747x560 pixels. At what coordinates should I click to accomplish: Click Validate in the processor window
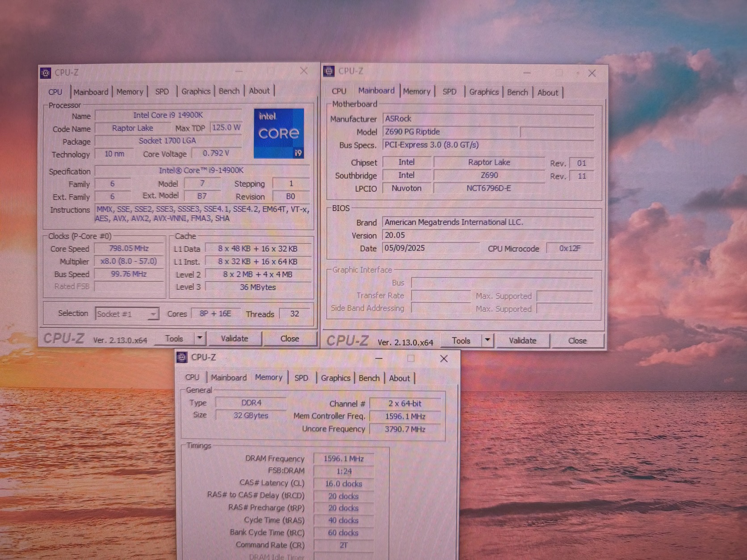click(x=235, y=339)
